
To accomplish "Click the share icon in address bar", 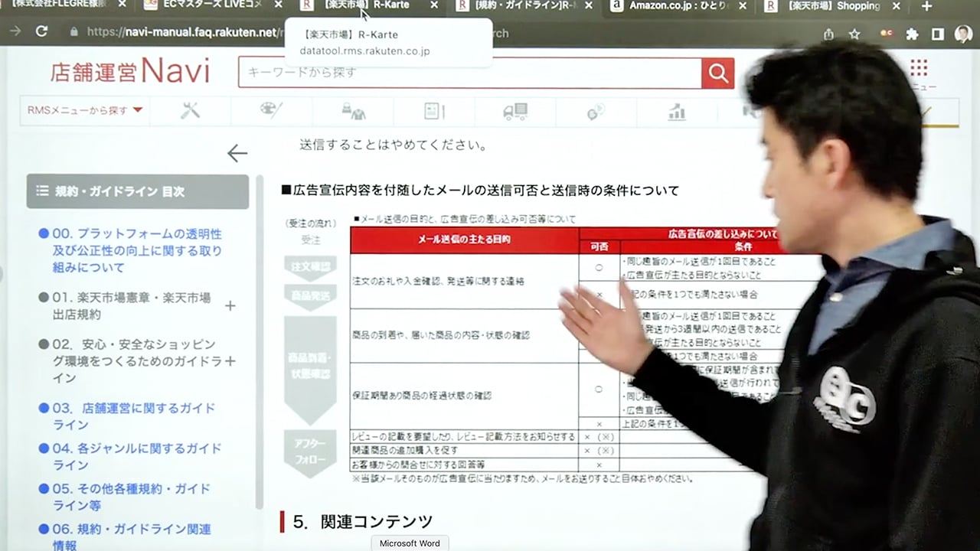I will tap(828, 34).
